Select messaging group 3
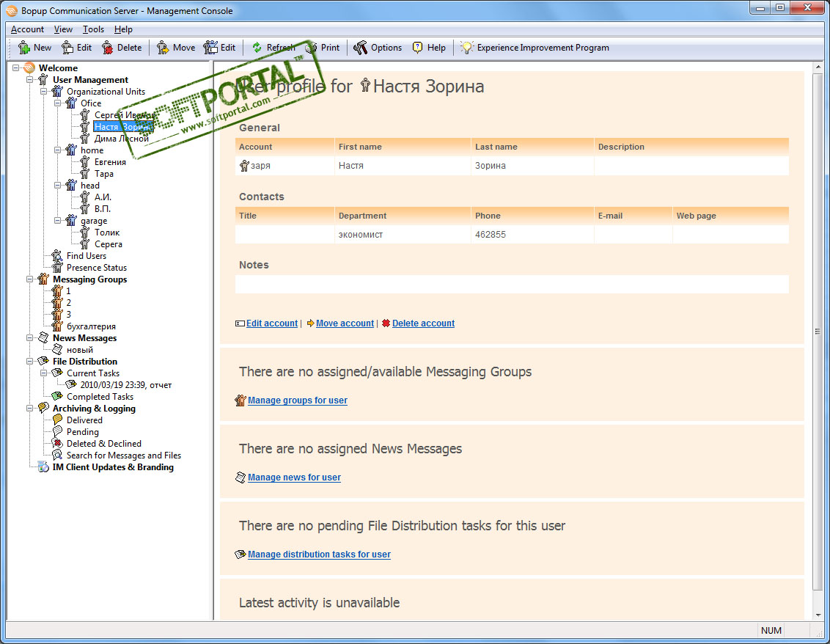 [x=68, y=315]
